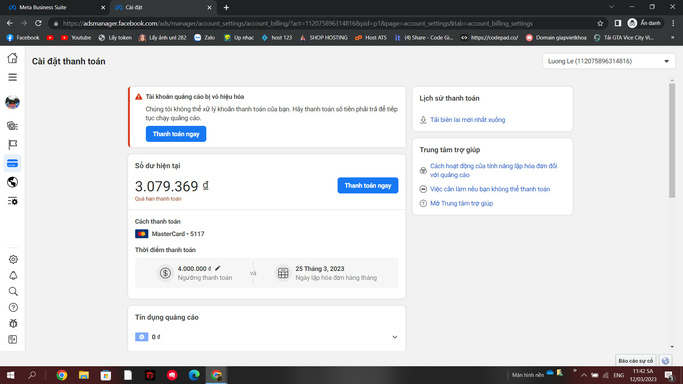Click the globe icon beside Báo cáo sự cố

pyautogui.click(x=665, y=360)
